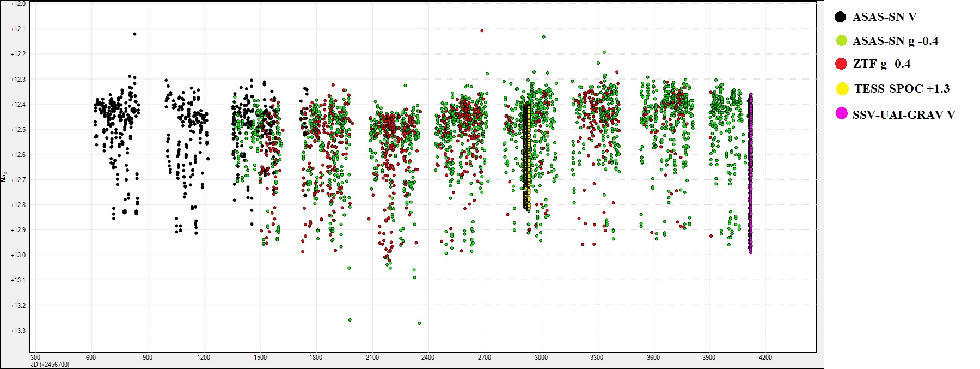Click the isolated black outlier point near +12.1
Image resolution: width=980 pixels, height=369 pixels.
[134, 34]
